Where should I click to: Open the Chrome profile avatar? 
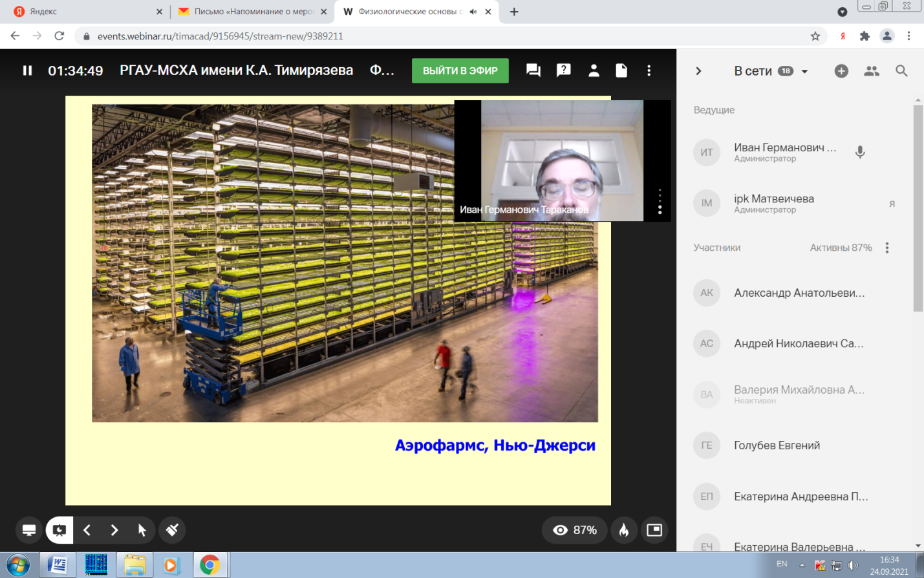pyautogui.click(x=887, y=36)
